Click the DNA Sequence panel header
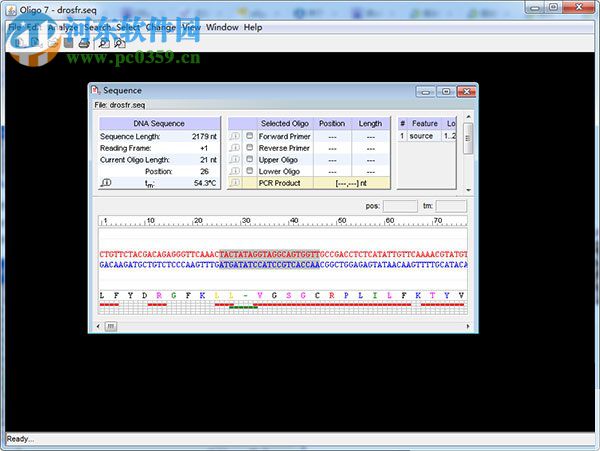Screen dimensions: 600x451 (159, 124)
